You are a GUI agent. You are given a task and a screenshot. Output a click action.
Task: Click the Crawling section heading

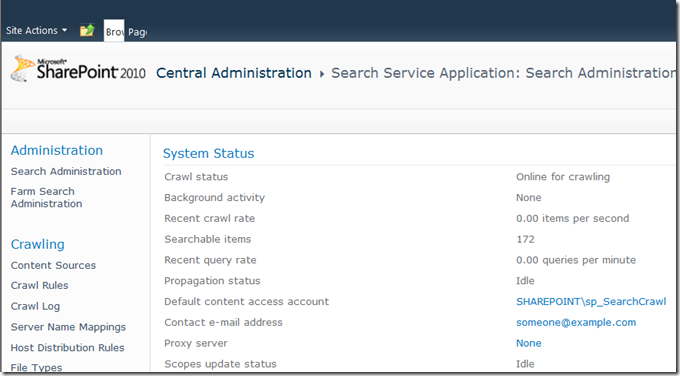[38, 244]
